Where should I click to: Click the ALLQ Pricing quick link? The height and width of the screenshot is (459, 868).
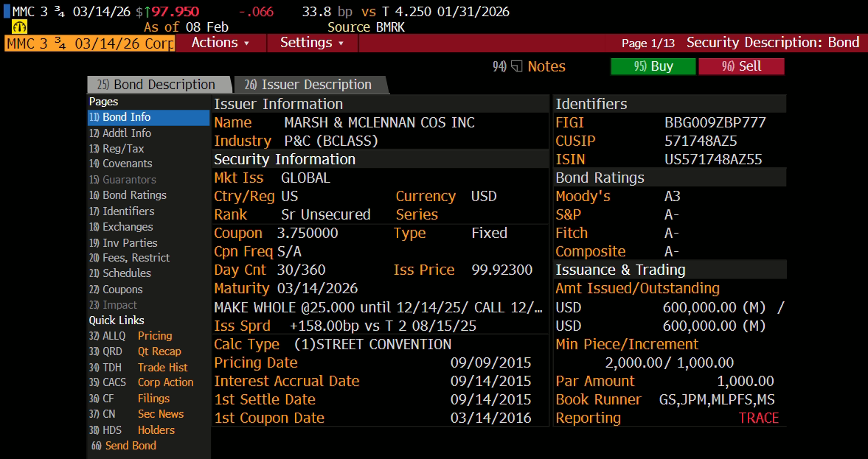click(x=154, y=336)
